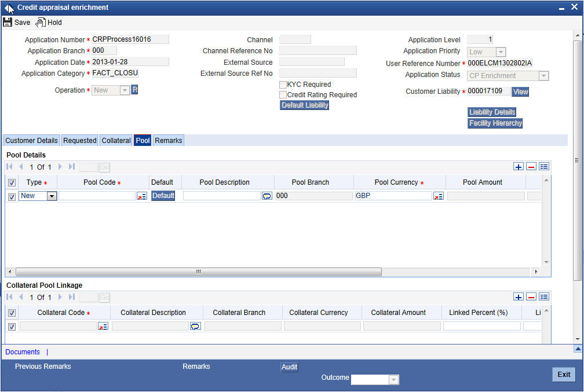
Task: Toggle the Collateral Pool Linkage row checkbox
Action: [12, 327]
